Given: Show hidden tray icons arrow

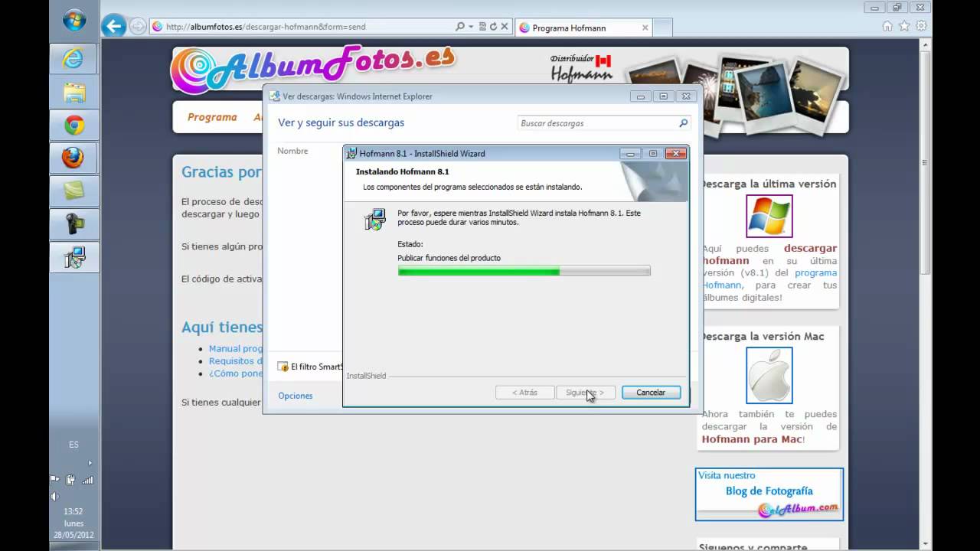Looking at the screenshot, I should click(x=90, y=463).
